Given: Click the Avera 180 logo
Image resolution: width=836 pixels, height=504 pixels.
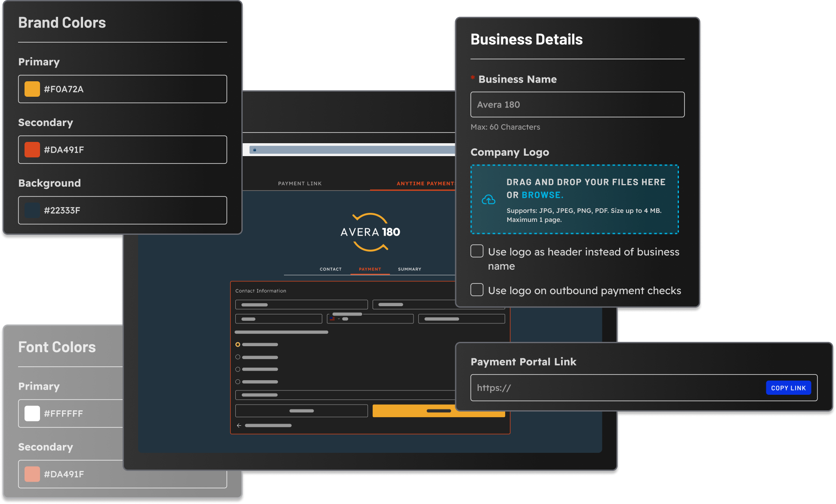Looking at the screenshot, I should point(370,232).
